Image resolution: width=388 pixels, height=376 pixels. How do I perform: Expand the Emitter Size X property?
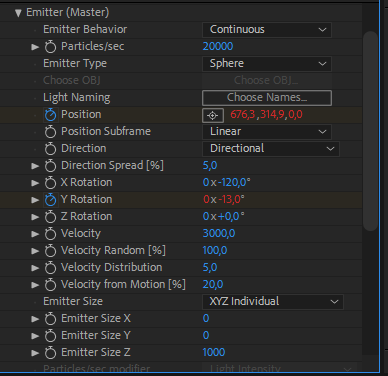(35, 319)
